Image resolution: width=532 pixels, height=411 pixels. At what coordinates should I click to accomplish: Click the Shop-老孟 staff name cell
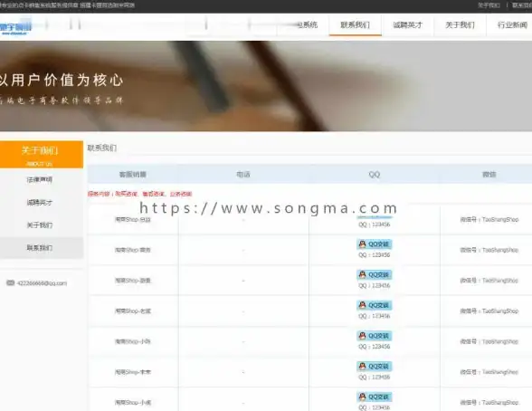pyautogui.click(x=133, y=311)
